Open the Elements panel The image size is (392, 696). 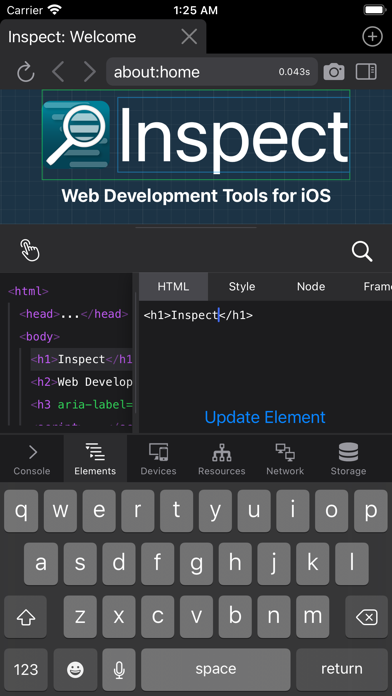pos(95,459)
